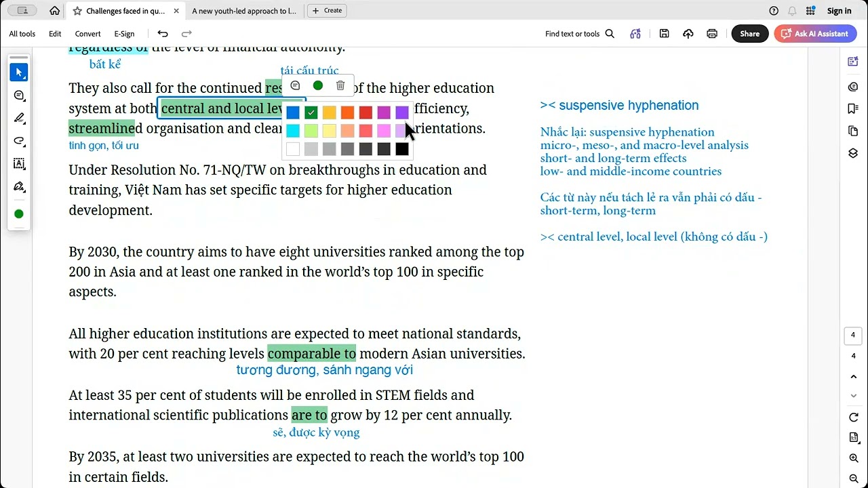The width and height of the screenshot is (868, 488).
Task: Click the current page number box
Action: [854, 335]
